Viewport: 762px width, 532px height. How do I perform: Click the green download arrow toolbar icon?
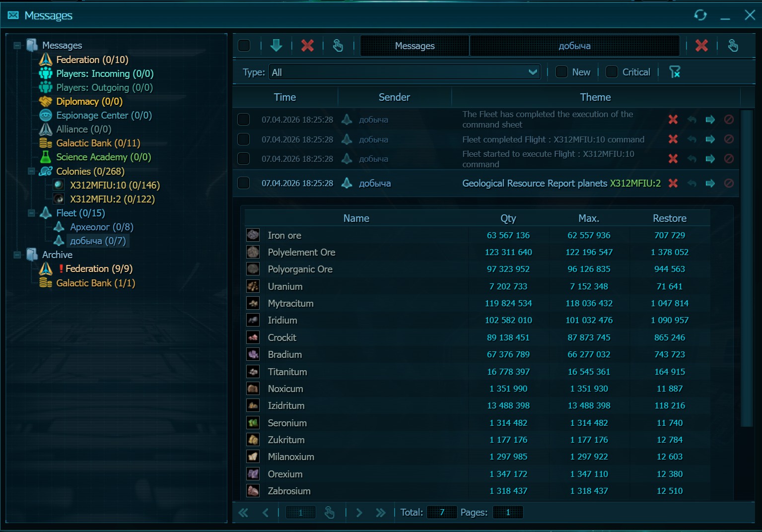pos(276,46)
